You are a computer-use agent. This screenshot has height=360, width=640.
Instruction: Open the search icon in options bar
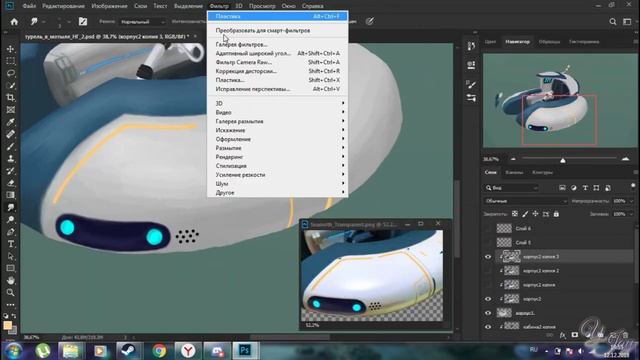tap(613, 22)
